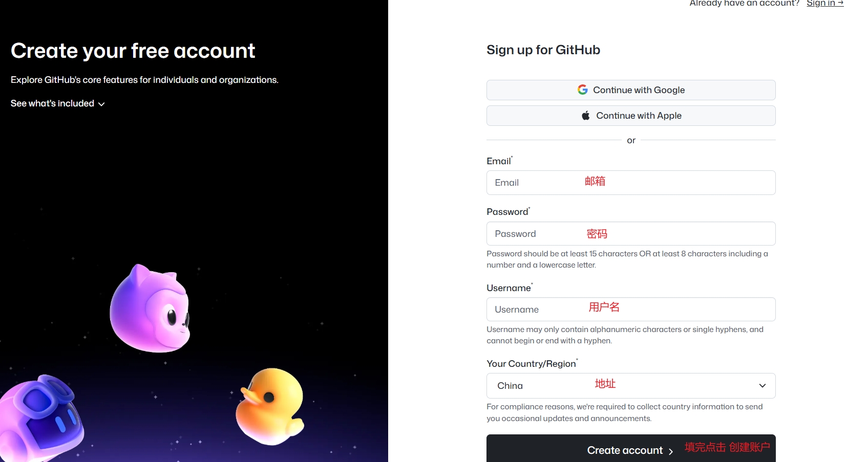Viewport: 868px width, 462px height.
Task: Click the yellow rubber duck mascot
Action: pyautogui.click(x=270, y=405)
